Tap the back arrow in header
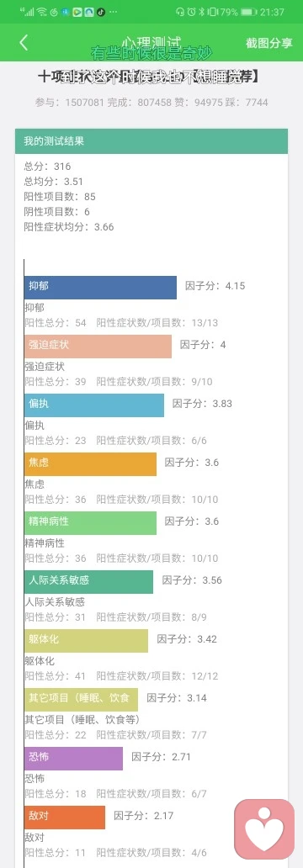Screen dimensions: 303x868 pyautogui.click(x=24, y=43)
